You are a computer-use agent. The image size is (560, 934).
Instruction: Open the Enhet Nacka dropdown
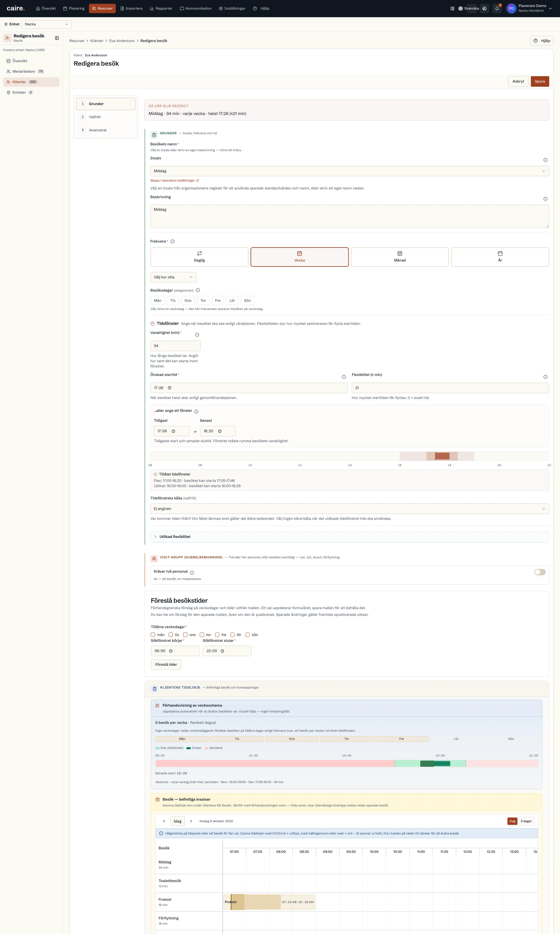47,24
